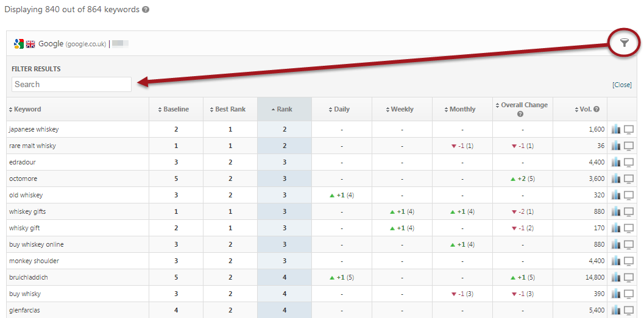Image resolution: width=644 pixels, height=318 pixels.
Task: Click keyword 'whiskey gifts'
Action: pyautogui.click(x=27, y=211)
